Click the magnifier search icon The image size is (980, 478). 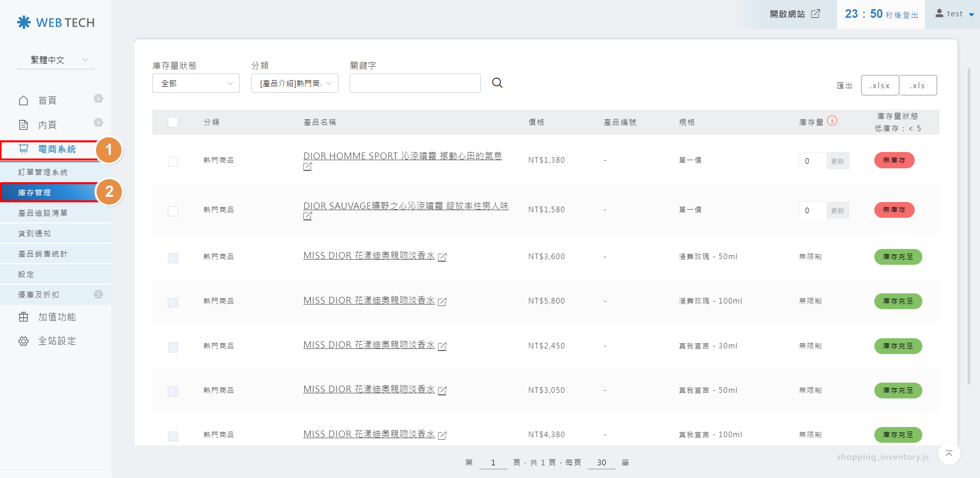click(x=497, y=83)
